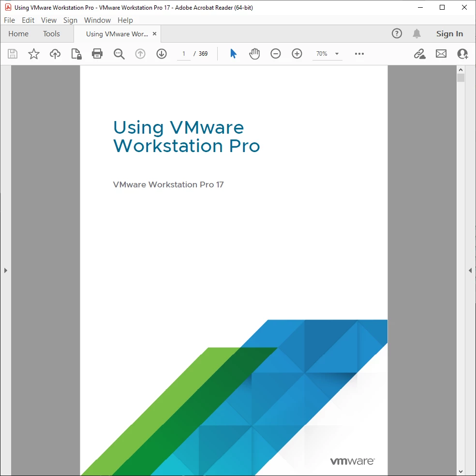Close the Using VMware Wor... document tab

154,34
